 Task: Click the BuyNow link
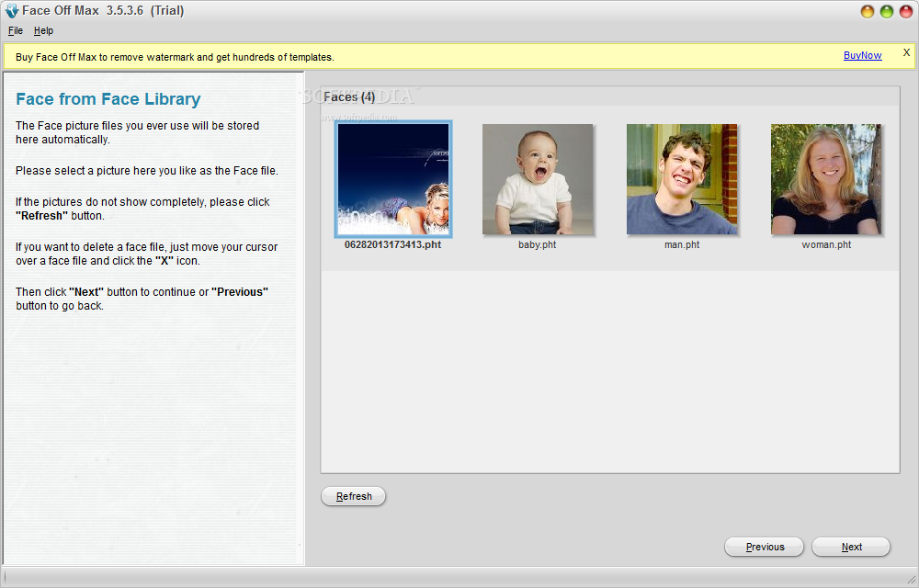[862, 55]
